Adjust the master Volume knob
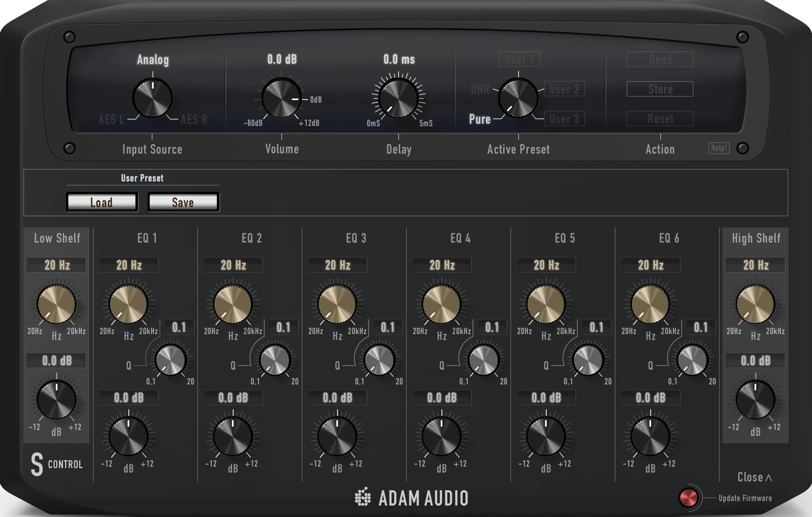Viewport: 812px width, 517px height. 281,99
